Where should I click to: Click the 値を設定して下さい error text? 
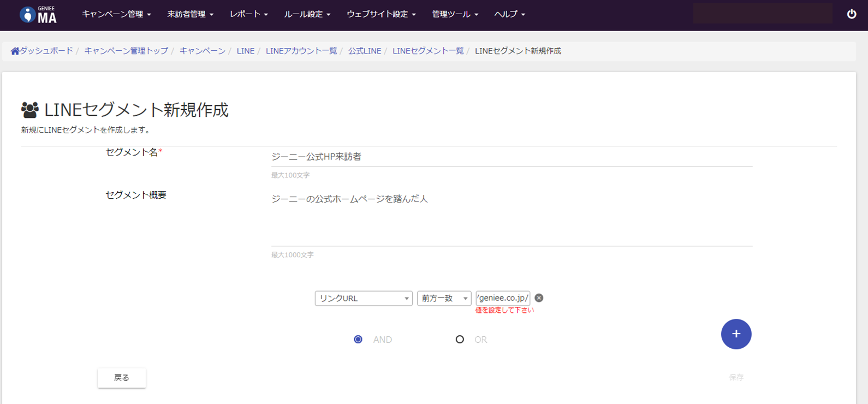coord(504,310)
